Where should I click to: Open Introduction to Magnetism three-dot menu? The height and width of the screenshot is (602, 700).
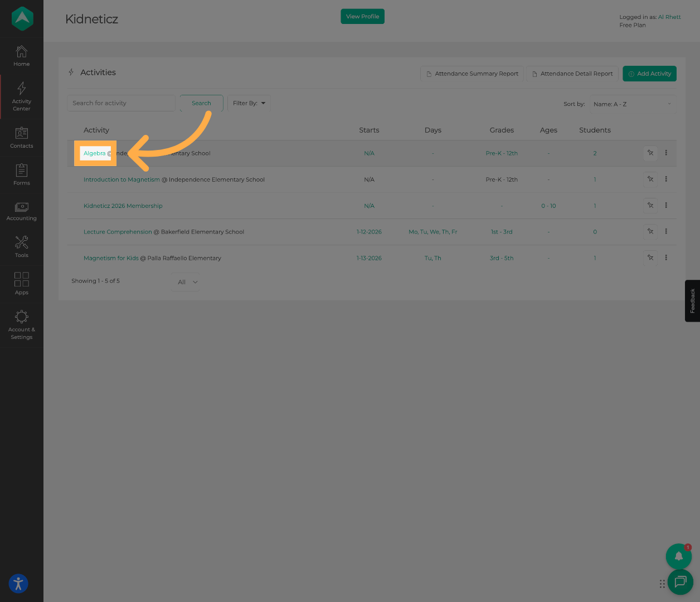pyautogui.click(x=666, y=179)
